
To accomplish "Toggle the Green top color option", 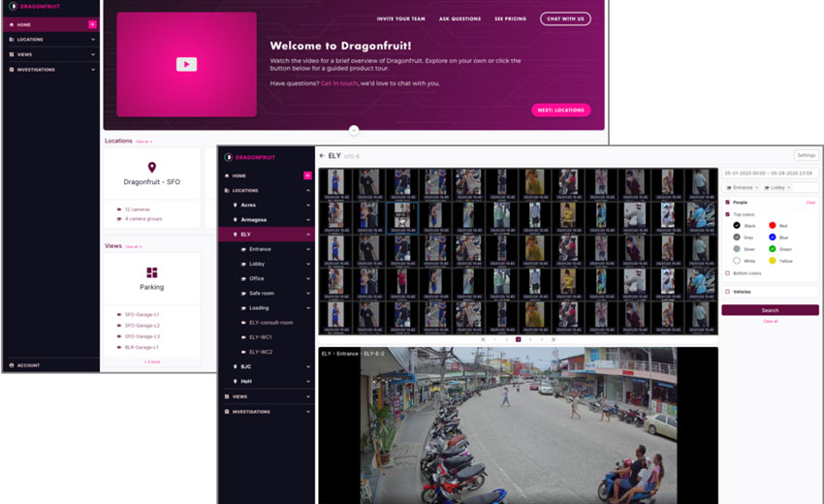I will coord(773,248).
